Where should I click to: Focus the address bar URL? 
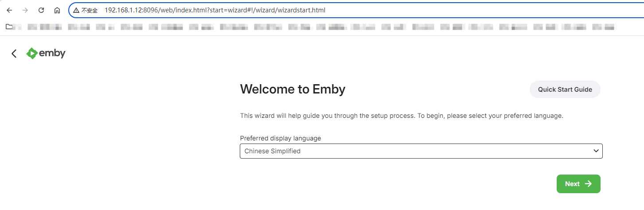click(215, 10)
